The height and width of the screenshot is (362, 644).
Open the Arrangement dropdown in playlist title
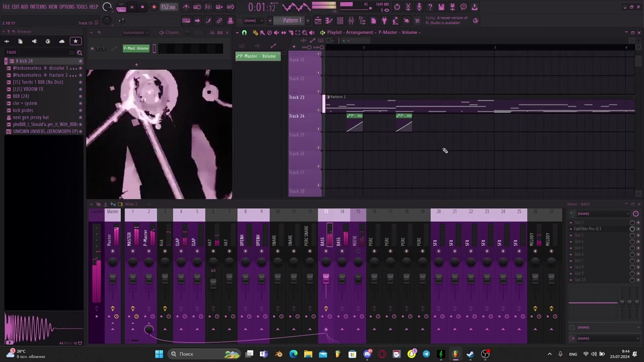point(359,32)
